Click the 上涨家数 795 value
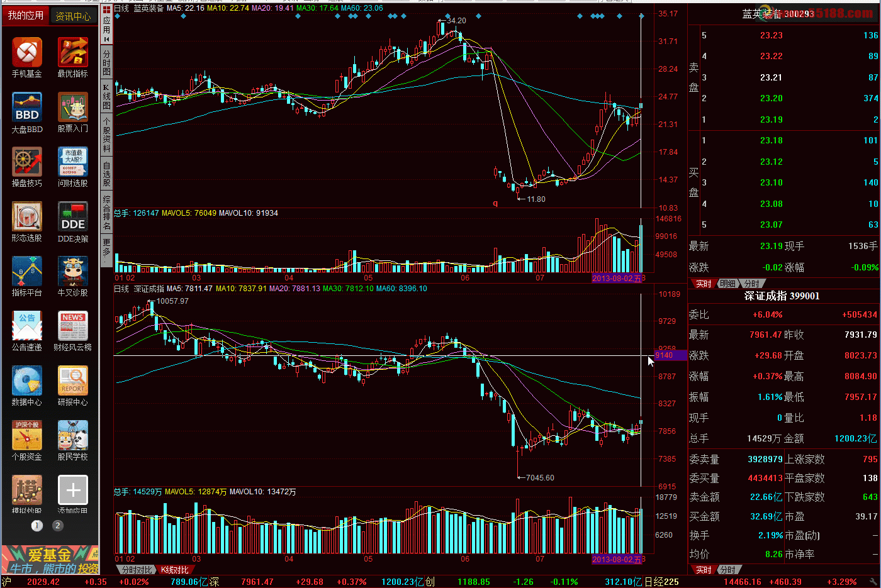The image size is (881, 588). [x=870, y=459]
